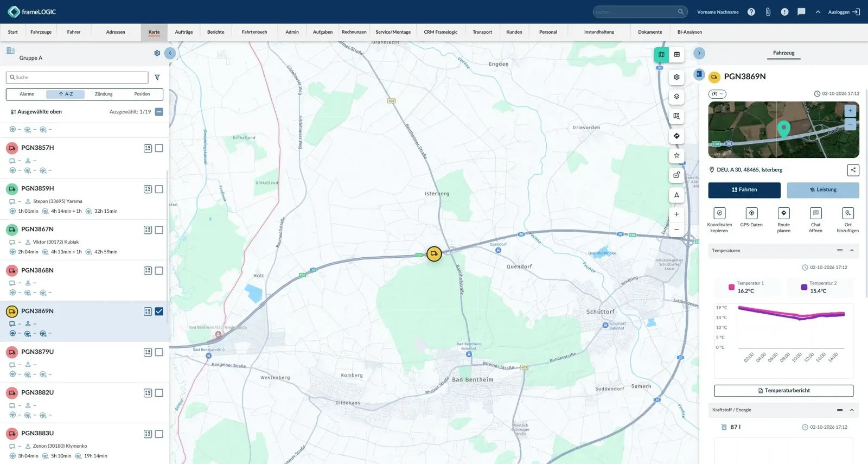Collapse the left vehicle list panel
This screenshot has width=868, height=464.
170,53
